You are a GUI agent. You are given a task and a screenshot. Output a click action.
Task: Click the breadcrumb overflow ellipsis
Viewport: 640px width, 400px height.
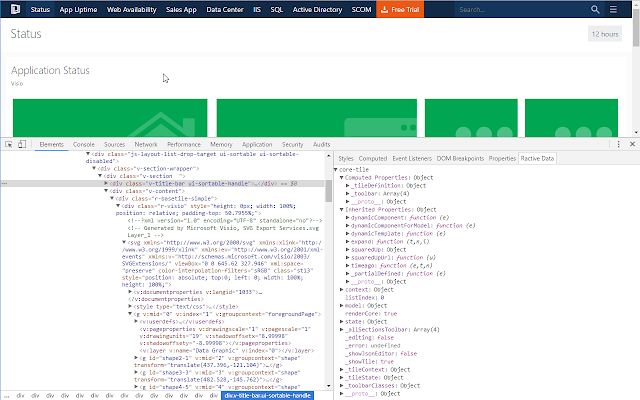[x=6, y=396]
